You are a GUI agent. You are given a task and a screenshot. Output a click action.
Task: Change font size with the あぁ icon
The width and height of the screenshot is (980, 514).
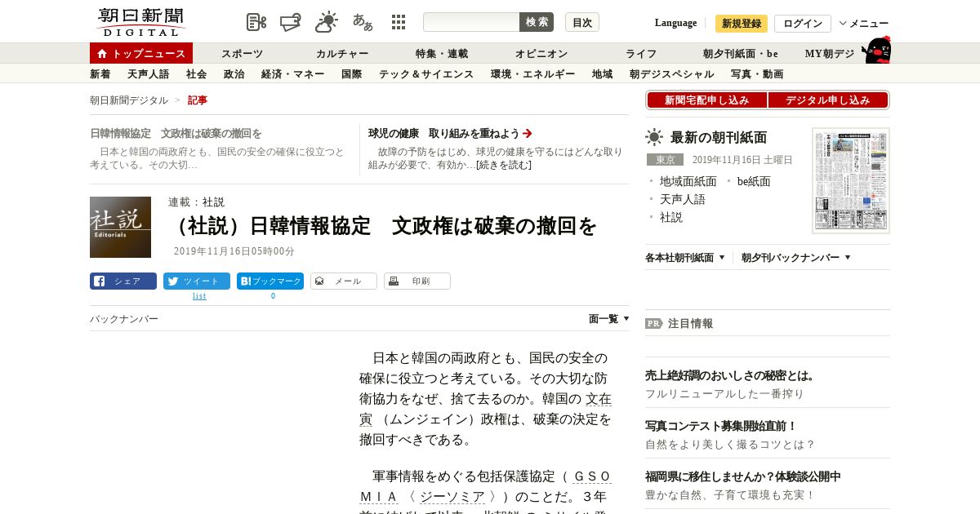(363, 22)
